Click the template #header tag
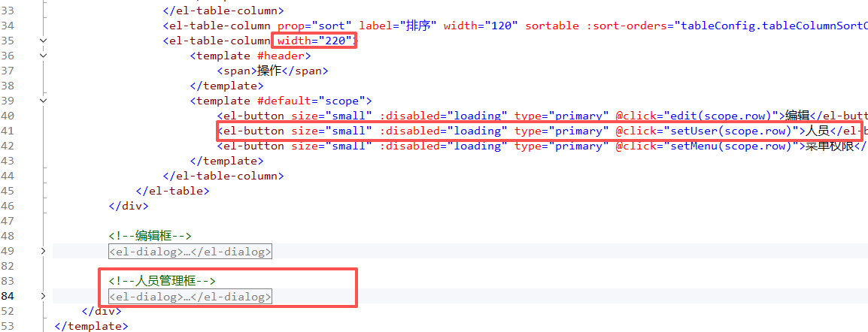868x332 pixels. pyautogui.click(x=250, y=56)
